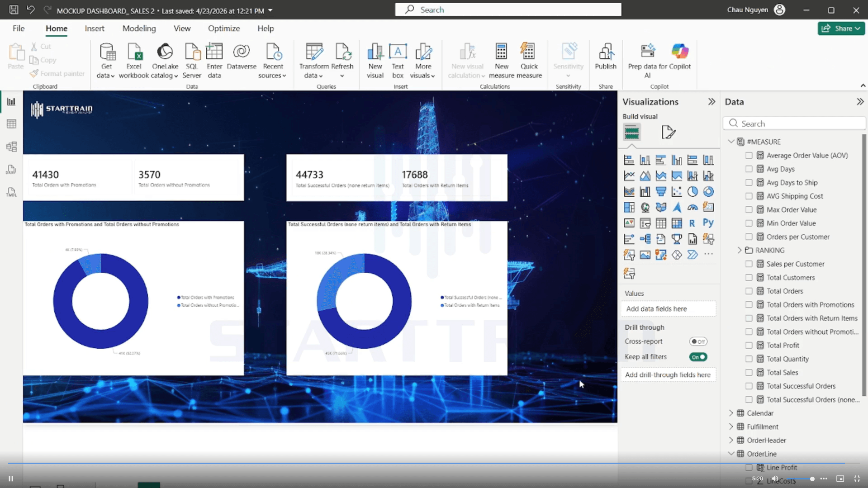
Task: Expand the Fulfillment table
Action: click(731, 426)
